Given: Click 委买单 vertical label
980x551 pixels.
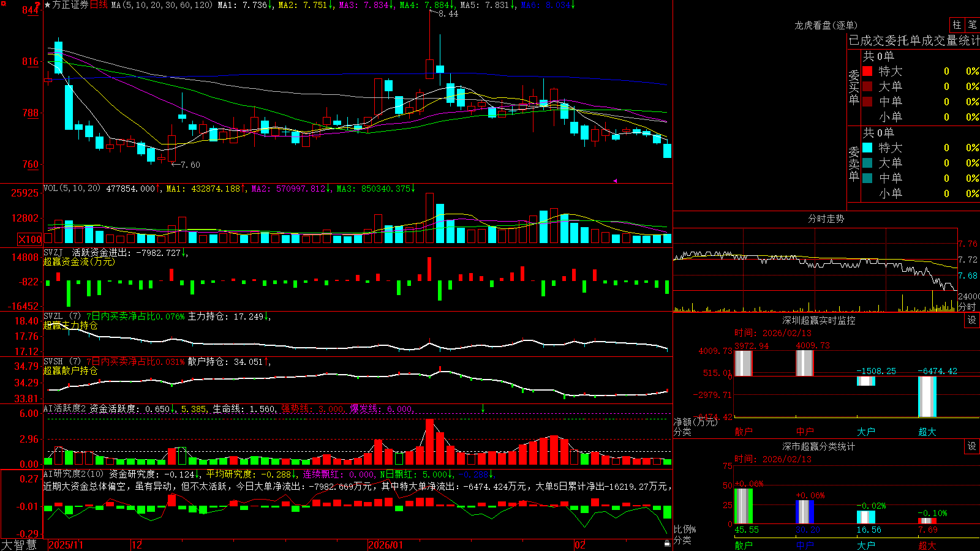Looking at the screenshot, I should click(x=854, y=86).
